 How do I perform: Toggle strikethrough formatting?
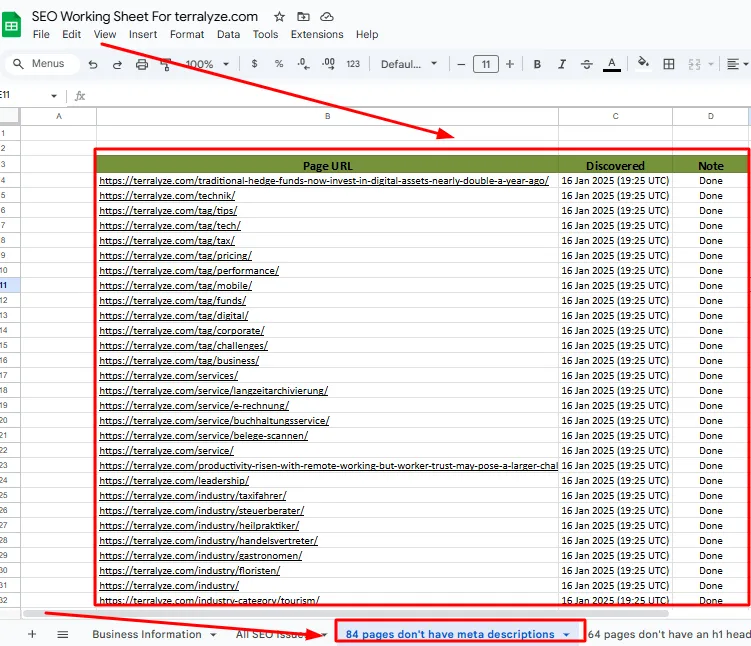tap(587, 64)
